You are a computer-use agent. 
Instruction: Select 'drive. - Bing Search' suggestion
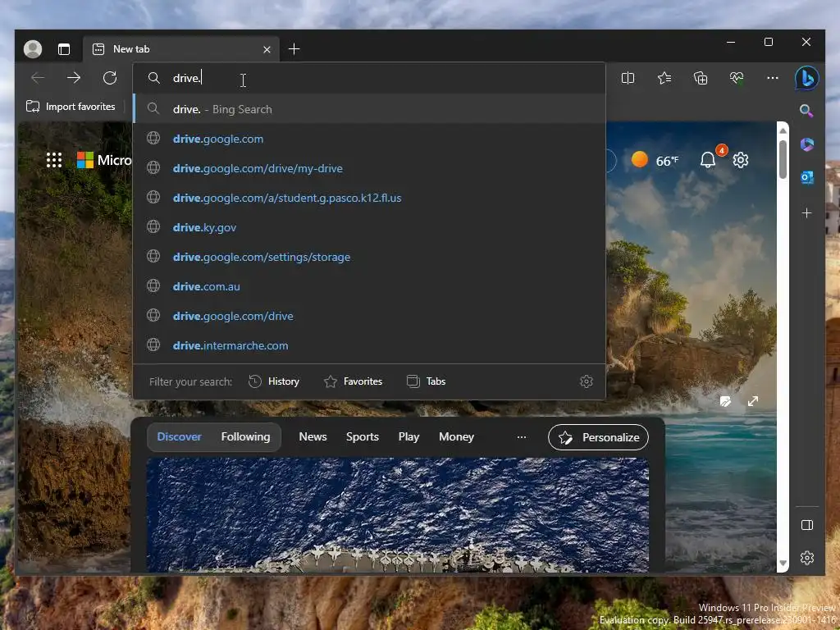(370, 109)
